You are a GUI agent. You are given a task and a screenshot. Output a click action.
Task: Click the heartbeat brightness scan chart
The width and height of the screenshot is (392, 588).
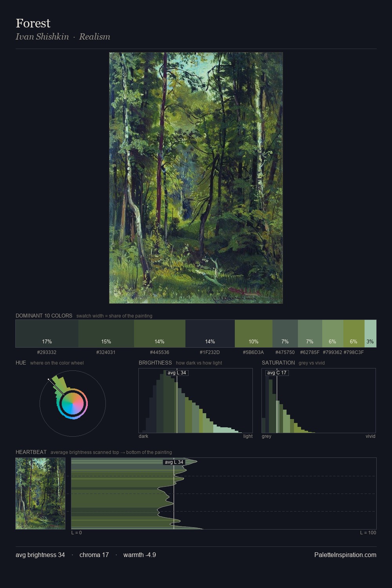pos(224,494)
